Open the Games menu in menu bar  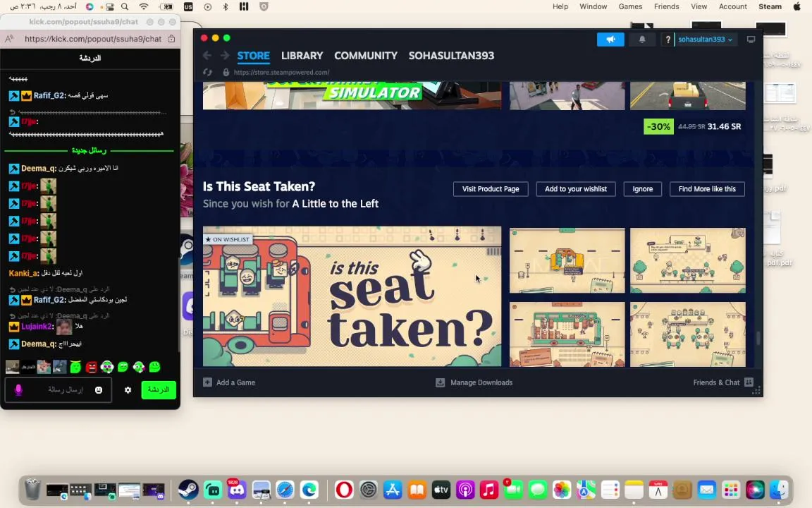coord(630,7)
